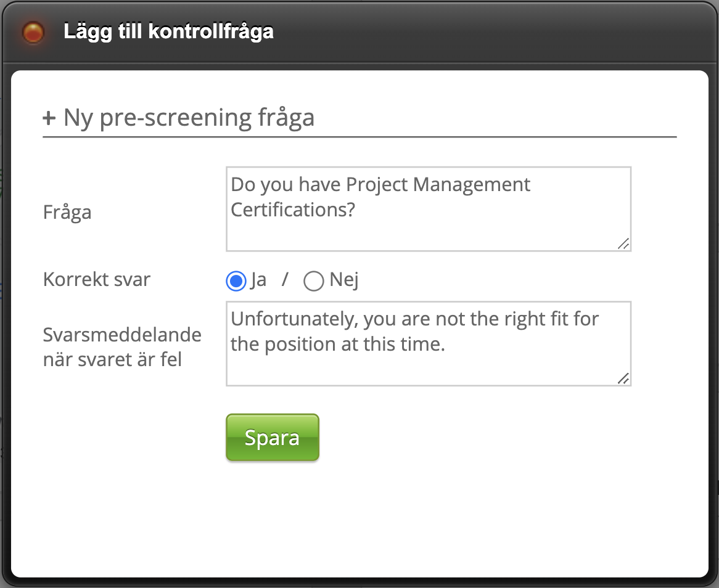
Task: Place cursor after the word Certifications?
Action: 356,210
